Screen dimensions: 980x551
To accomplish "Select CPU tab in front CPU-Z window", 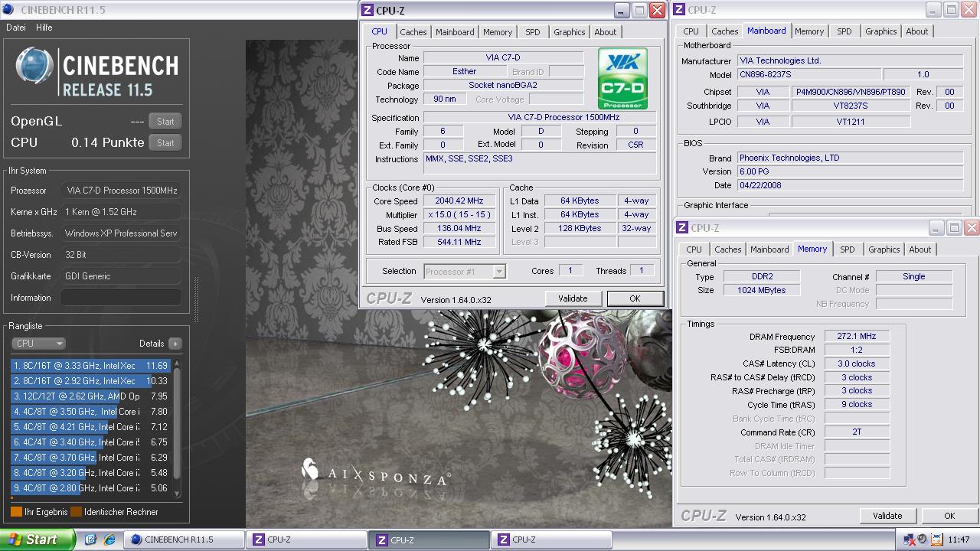I will click(x=379, y=31).
